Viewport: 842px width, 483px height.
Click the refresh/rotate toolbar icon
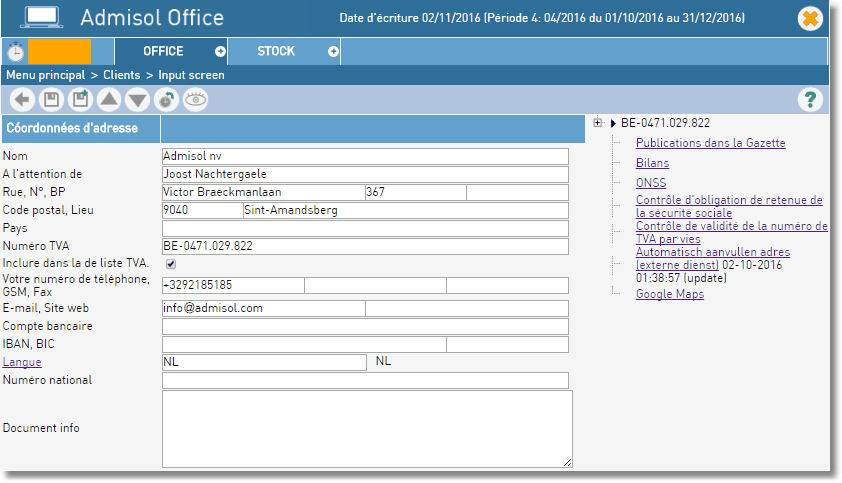166,99
